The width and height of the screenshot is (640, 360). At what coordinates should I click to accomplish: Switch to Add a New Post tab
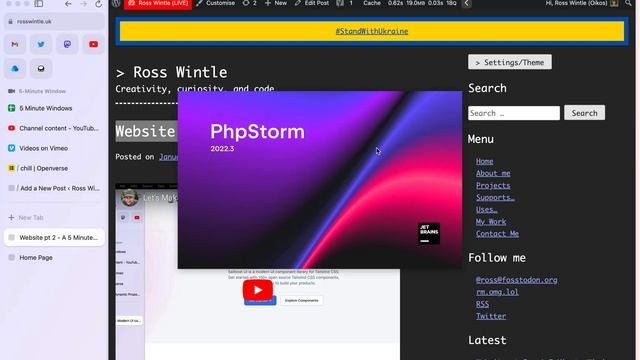pos(54,188)
